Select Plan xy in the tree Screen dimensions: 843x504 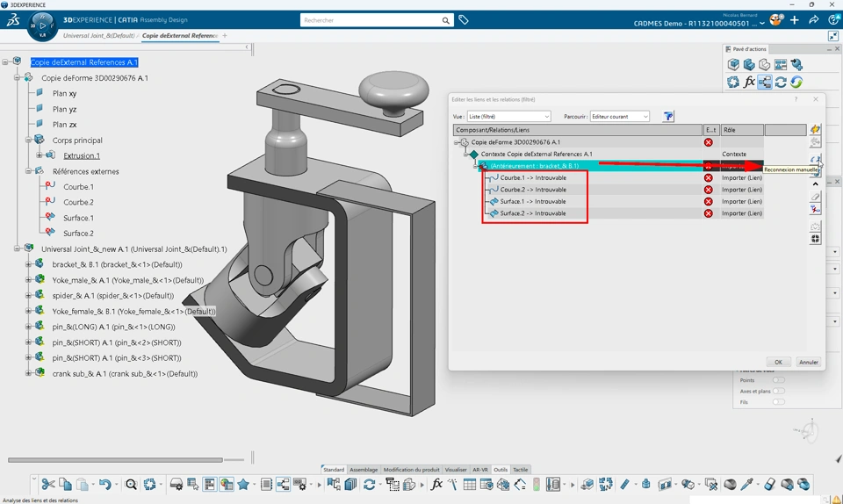pyautogui.click(x=64, y=93)
